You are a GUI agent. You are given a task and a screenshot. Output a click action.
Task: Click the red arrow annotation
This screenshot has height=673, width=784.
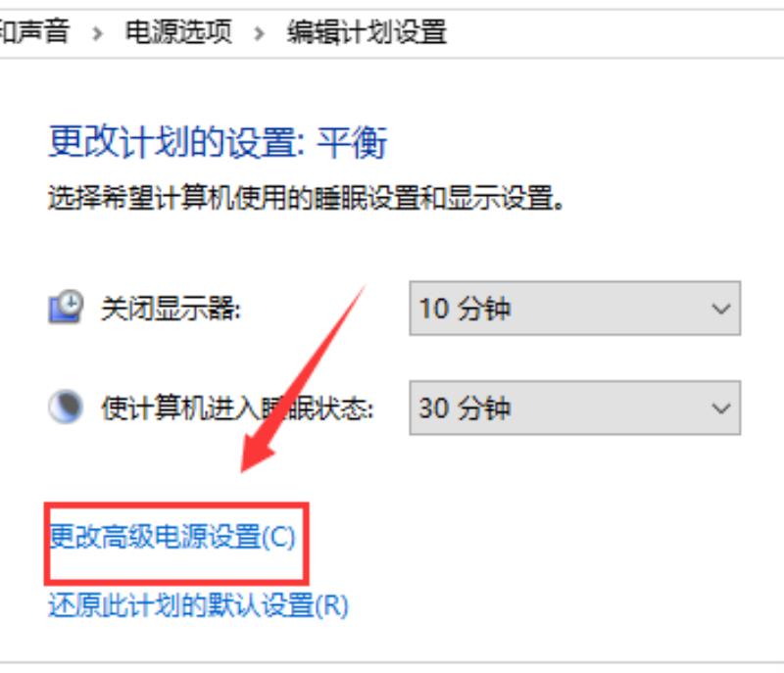pyautogui.click(x=303, y=379)
